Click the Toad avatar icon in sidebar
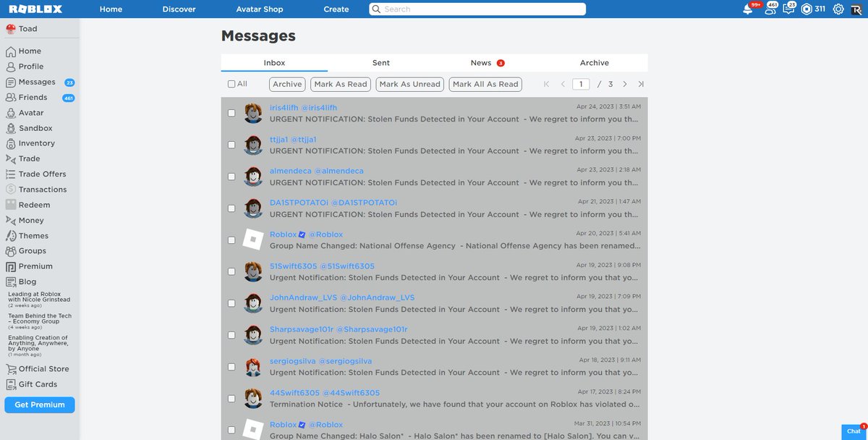This screenshot has width=868, height=440. 11,29
